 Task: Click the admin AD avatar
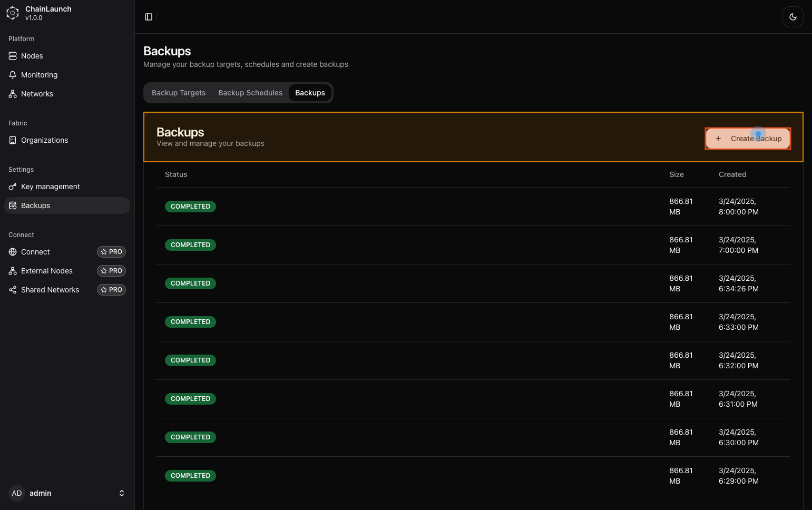click(x=17, y=493)
